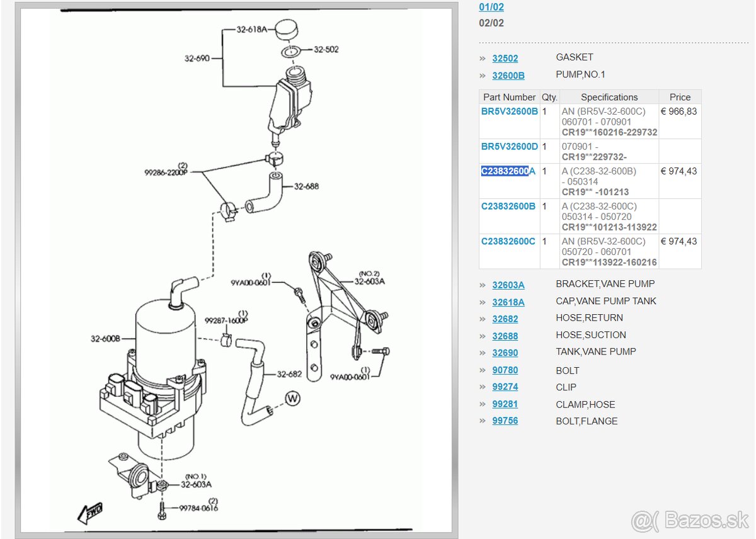
Task: Open part number C23832600B
Action: (x=508, y=207)
